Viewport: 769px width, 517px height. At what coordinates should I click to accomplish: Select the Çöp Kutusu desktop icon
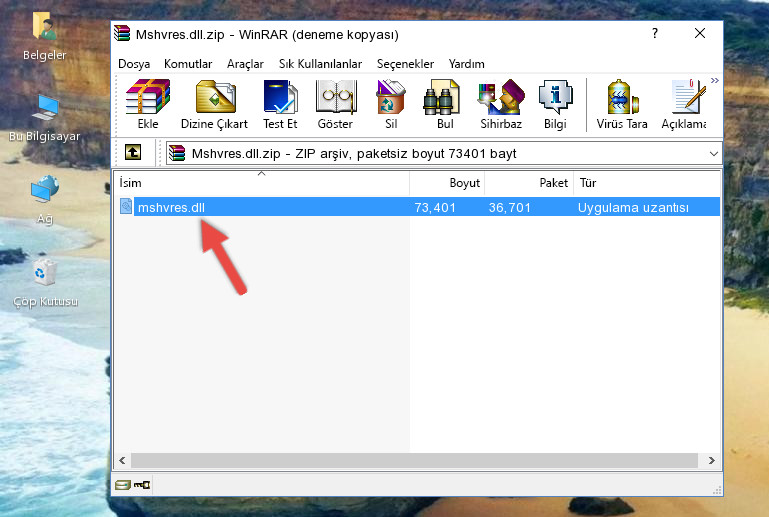pyautogui.click(x=45, y=283)
